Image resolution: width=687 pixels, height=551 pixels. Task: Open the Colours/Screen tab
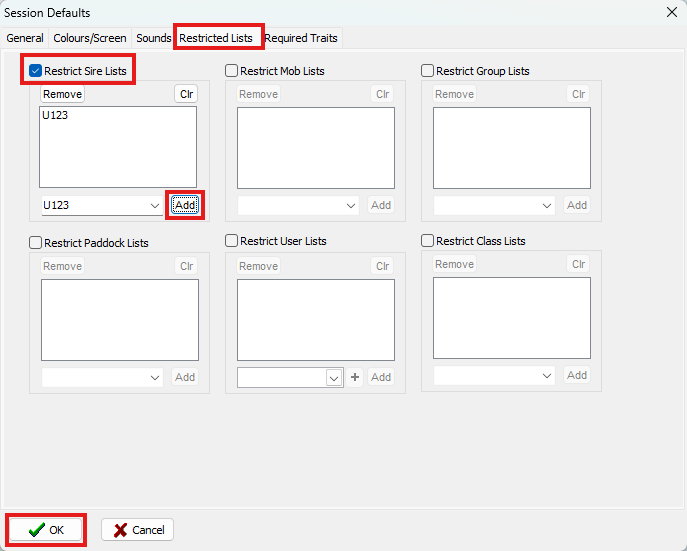[x=90, y=38]
